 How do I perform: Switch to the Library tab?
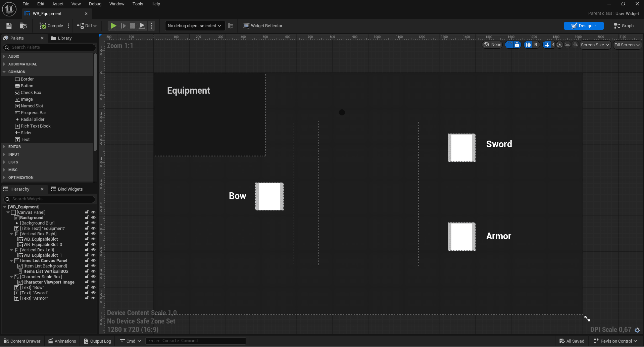(61, 38)
